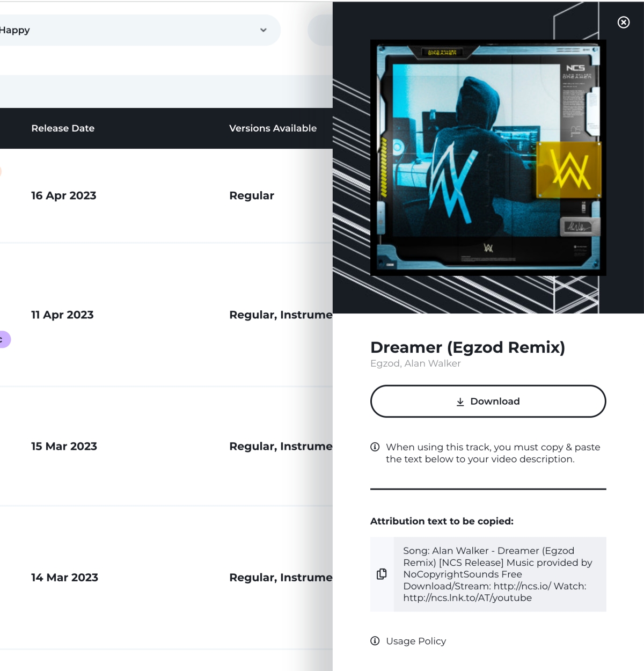This screenshot has width=644, height=671.
Task: Click Regular version for 16 Apr release
Action: coord(252,195)
